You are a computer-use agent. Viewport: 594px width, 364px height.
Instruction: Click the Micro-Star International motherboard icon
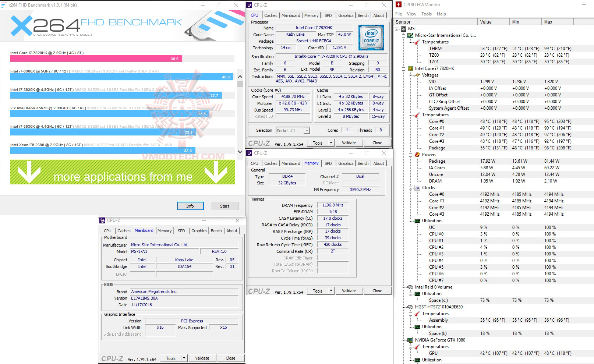410,35
